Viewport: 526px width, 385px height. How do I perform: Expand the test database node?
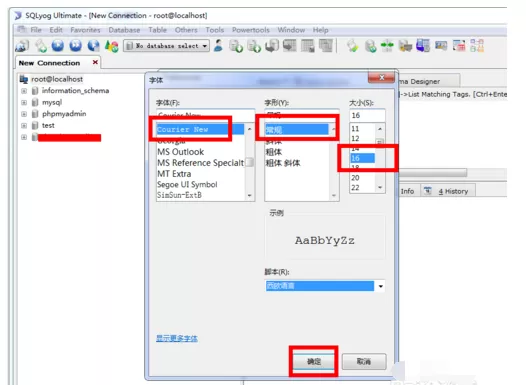click(24, 126)
